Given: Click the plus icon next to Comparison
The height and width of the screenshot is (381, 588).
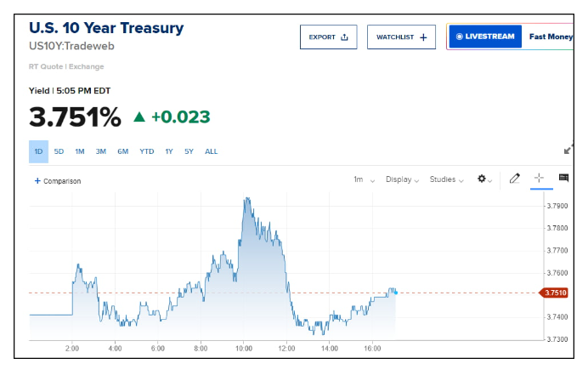Looking at the screenshot, I should (37, 180).
